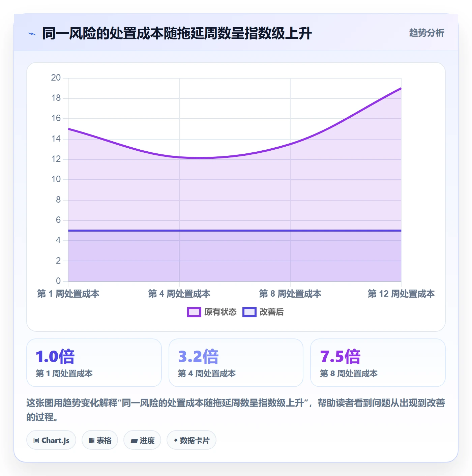Click the 改善后 legend label
472x476 pixels.
(271, 312)
